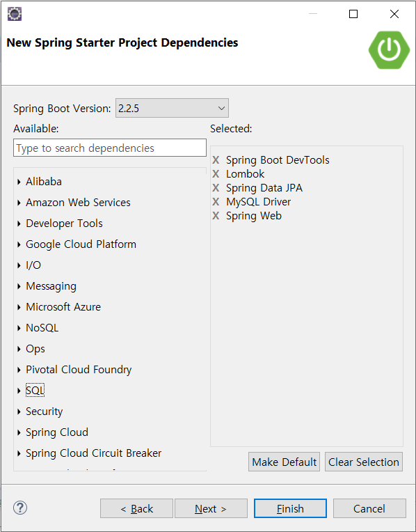
Task: Expand the Pivotal Cloud Foundry arrow
Action: point(19,370)
